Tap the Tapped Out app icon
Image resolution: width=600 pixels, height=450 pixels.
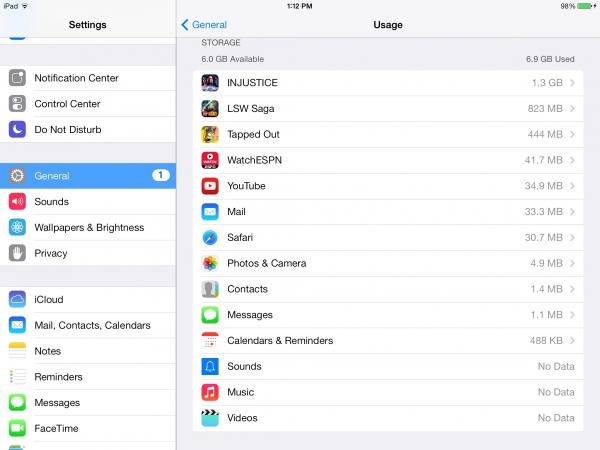click(x=210, y=134)
